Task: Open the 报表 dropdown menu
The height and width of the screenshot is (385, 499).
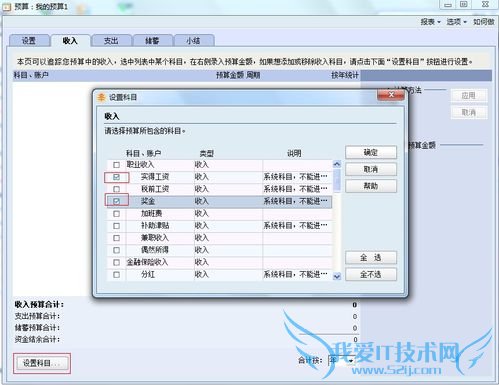Action: pos(430,22)
